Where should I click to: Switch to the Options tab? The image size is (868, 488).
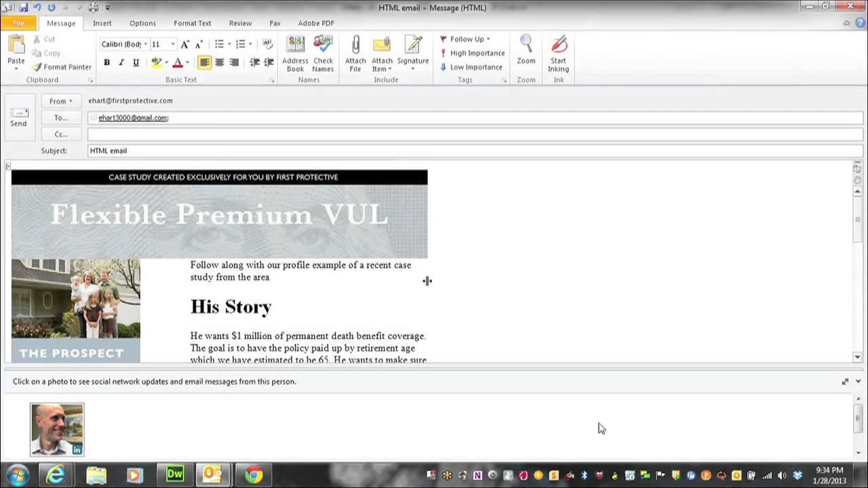[142, 23]
